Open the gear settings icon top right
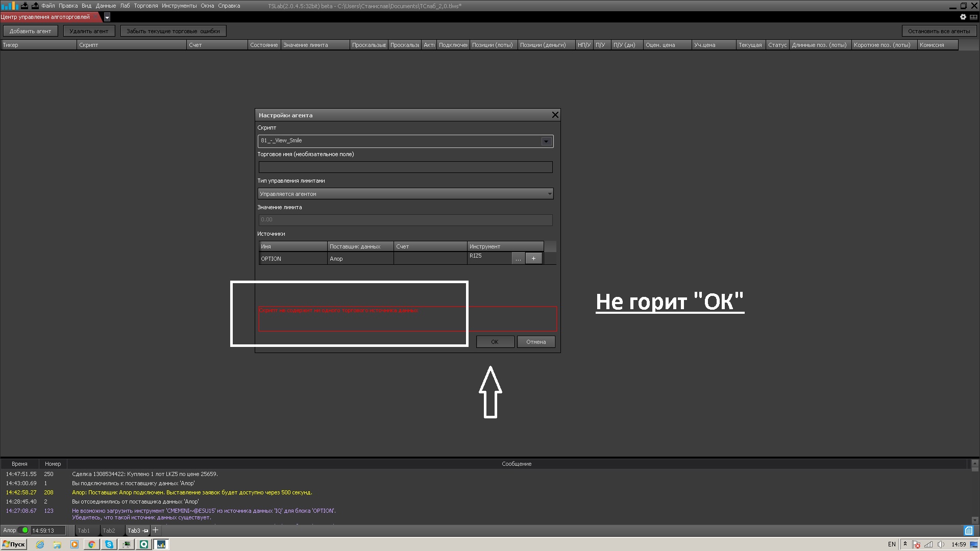Screen dimensions: 980x551 963,17
